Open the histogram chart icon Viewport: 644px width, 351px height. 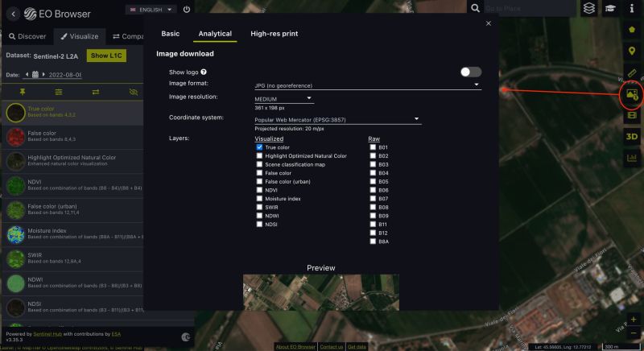tap(632, 158)
